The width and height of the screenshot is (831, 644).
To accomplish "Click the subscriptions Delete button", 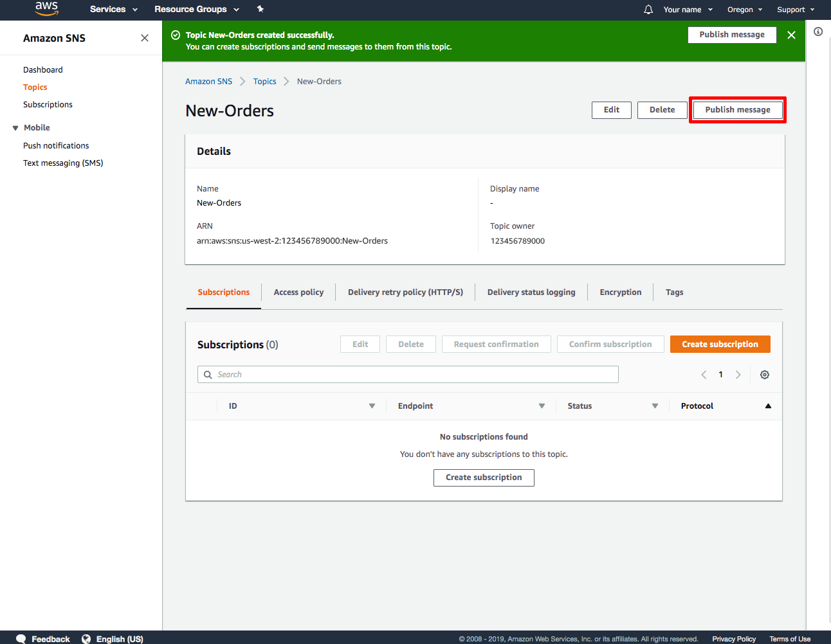I will (411, 344).
